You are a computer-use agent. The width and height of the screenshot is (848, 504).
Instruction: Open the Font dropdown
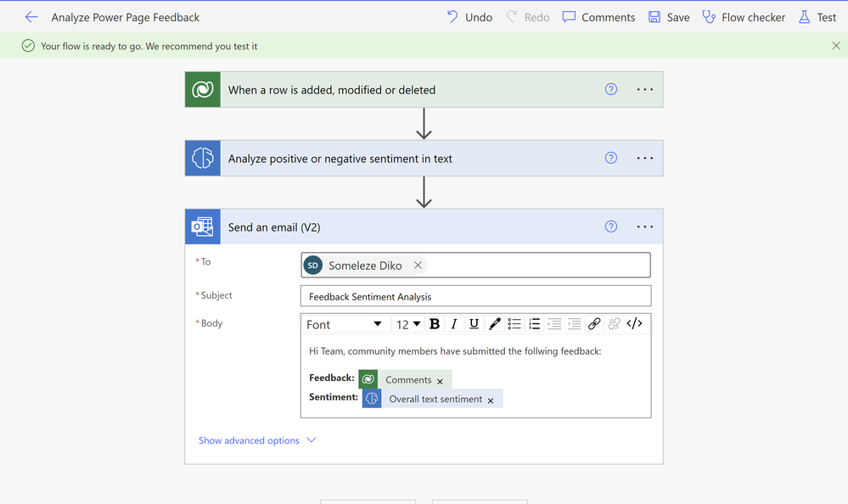click(344, 324)
